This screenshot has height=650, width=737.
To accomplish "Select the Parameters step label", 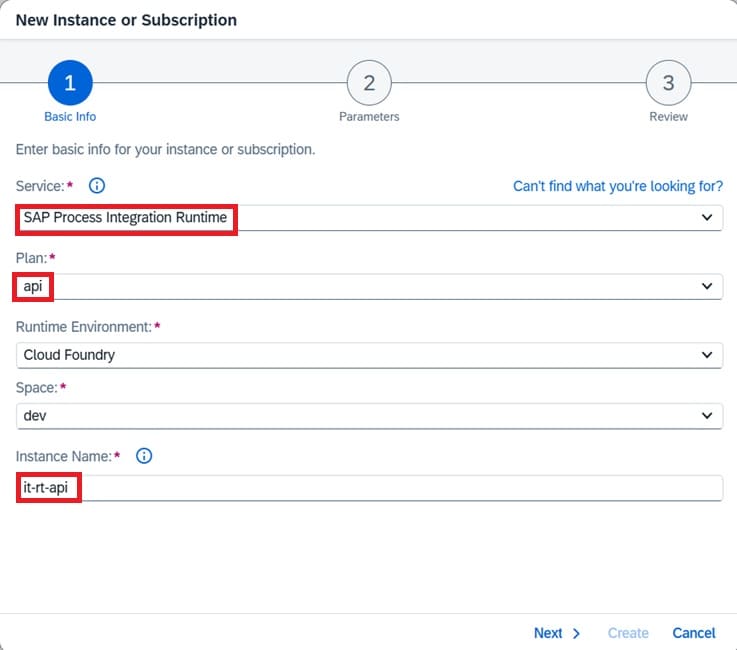I will click(x=369, y=117).
